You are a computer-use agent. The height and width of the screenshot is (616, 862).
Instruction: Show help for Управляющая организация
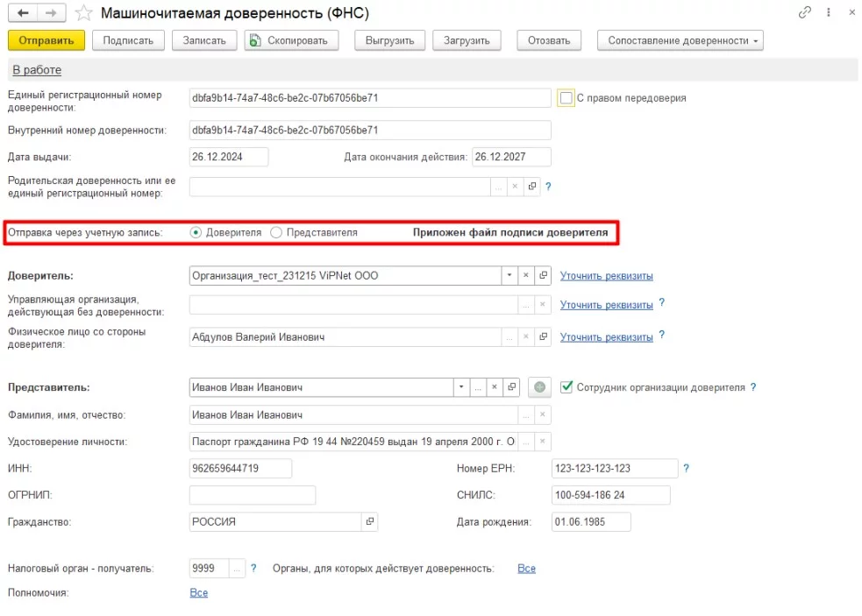[x=662, y=302]
